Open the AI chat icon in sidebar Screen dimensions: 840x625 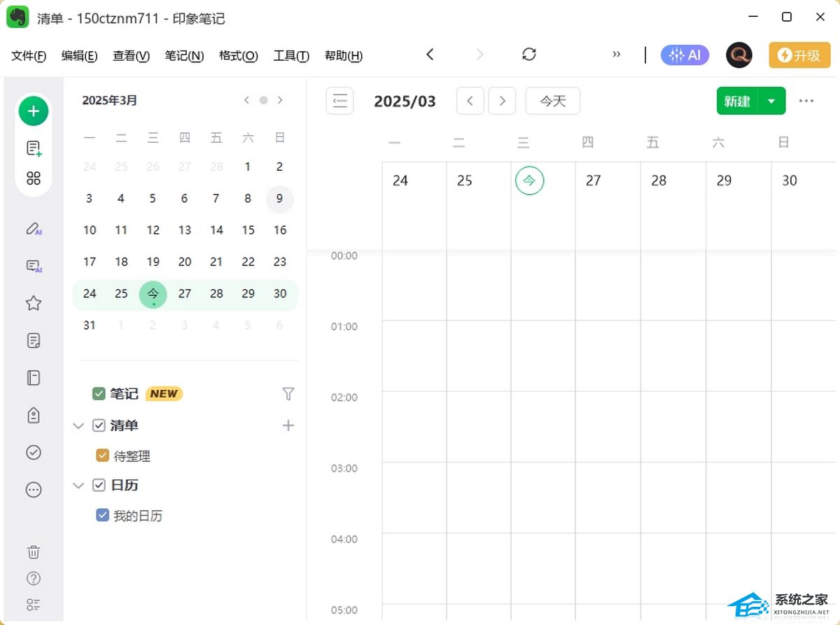pyautogui.click(x=34, y=266)
